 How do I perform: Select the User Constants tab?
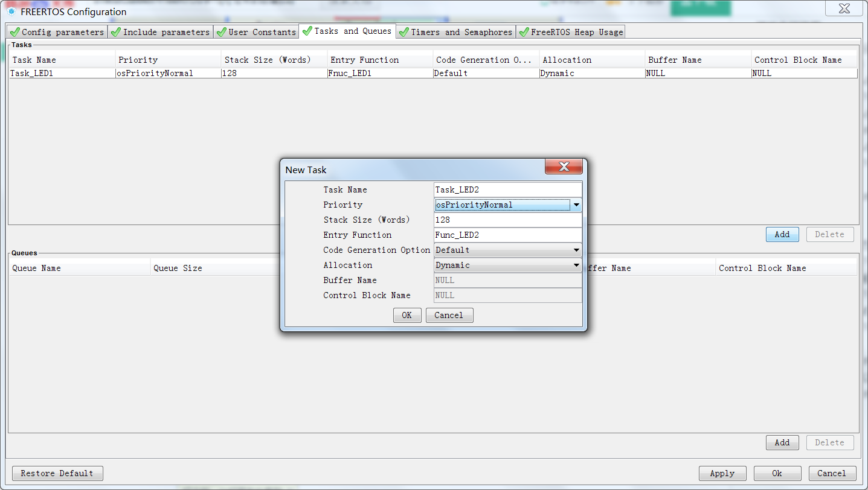(x=256, y=32)
